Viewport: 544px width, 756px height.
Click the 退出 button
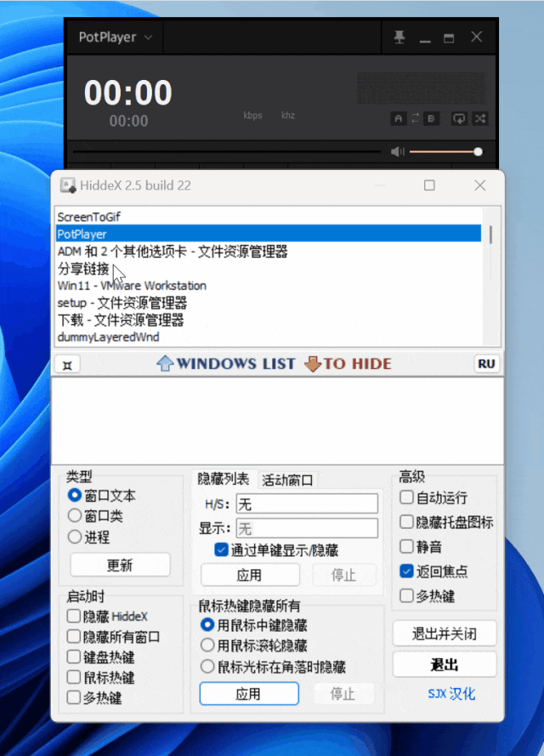[x=445, y=665]
